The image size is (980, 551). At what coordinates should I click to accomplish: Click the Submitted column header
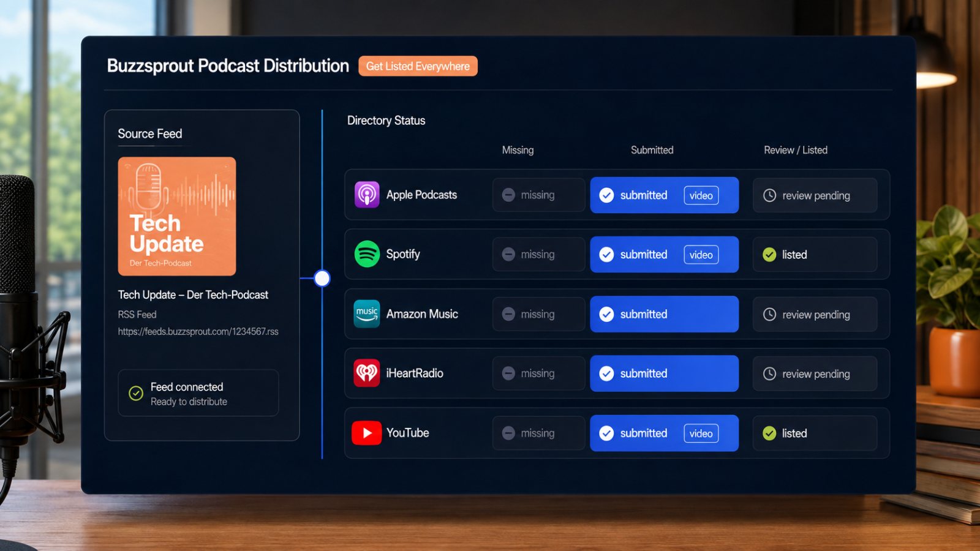[652, 150]
